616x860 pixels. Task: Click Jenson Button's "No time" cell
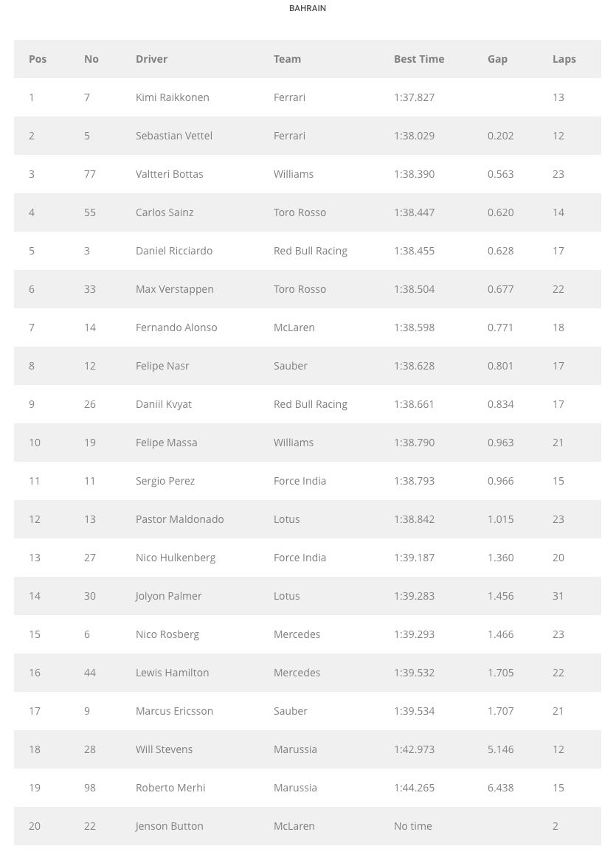tap(412, 826)
